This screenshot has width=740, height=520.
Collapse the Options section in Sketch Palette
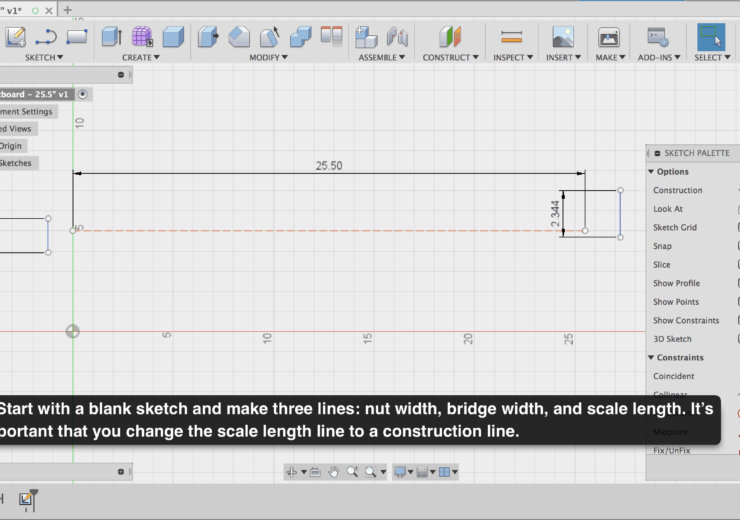coord(652,172)
